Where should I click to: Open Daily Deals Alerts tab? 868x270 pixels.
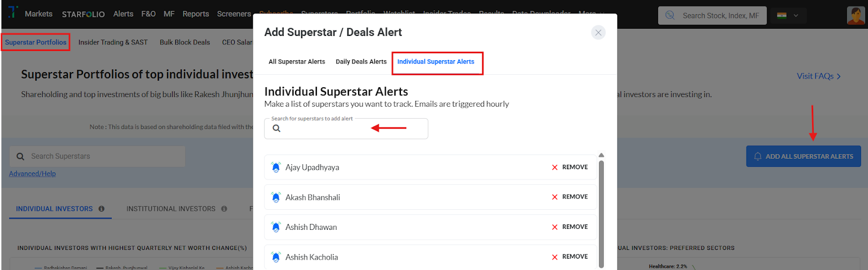(x=361, y=62)
